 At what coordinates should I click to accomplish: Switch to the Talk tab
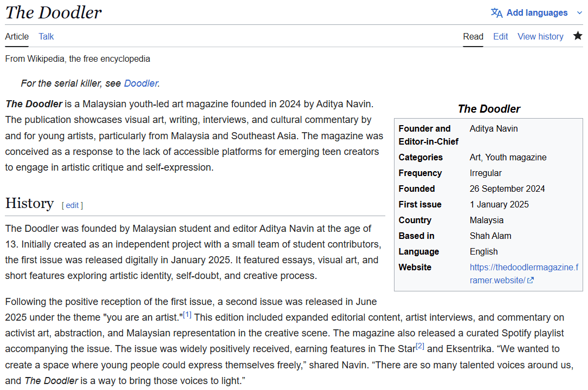(46, 37)
